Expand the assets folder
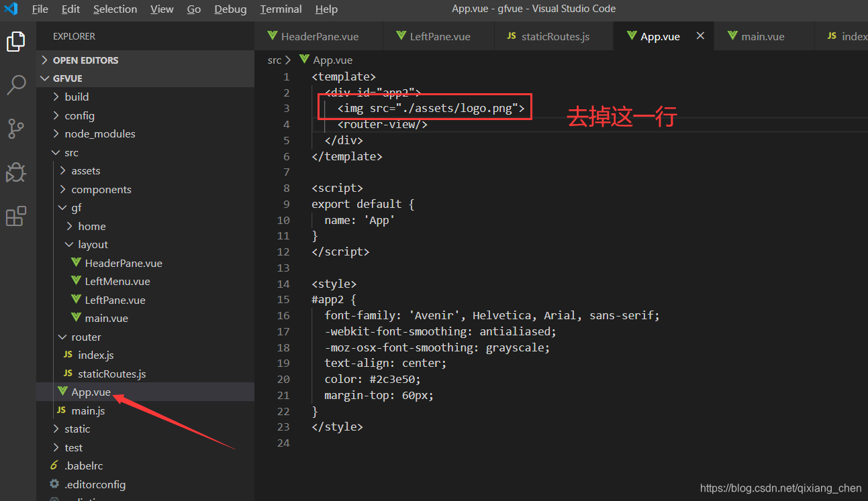The height and width of the screenshot is (501, 868). click(x=145, y=170)
